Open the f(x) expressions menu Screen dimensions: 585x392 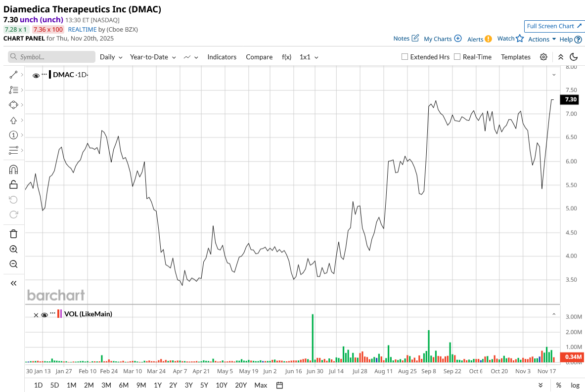(286, 57)
